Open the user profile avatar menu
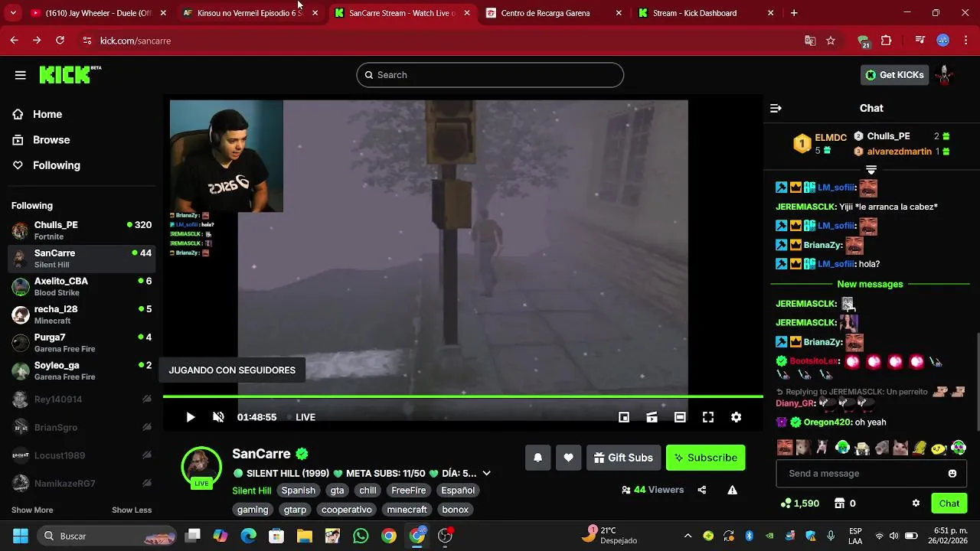Viewport: 980px width, 551px height. [945, 75]
